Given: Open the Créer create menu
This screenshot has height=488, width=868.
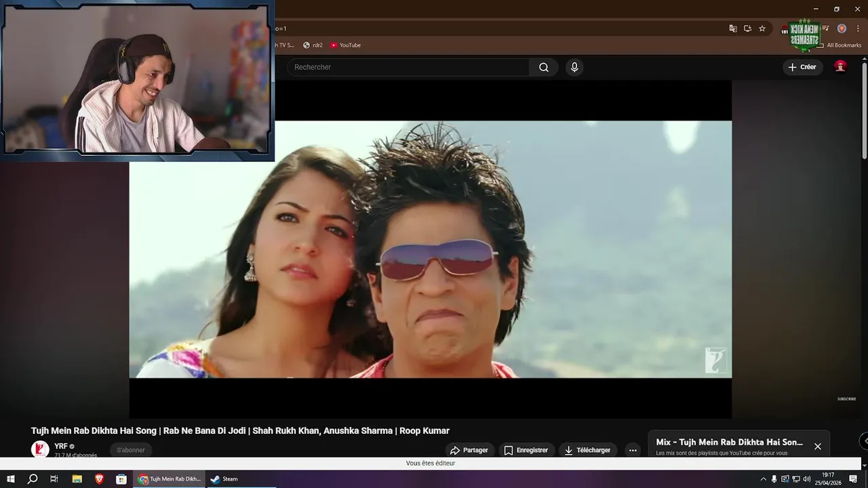Looking at the screenshot, I should click(802, 67).
